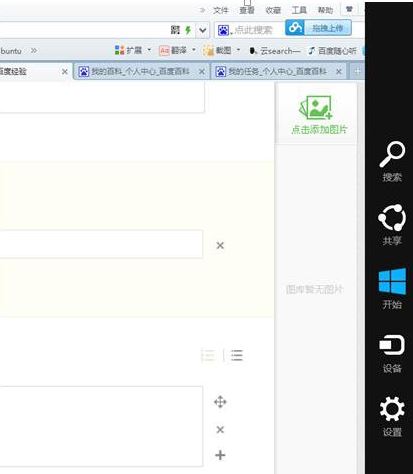Open the 设置 (Settings) gear charm
Image resolution: width=413 pixels, height=474 pixels.
point(392,417)
